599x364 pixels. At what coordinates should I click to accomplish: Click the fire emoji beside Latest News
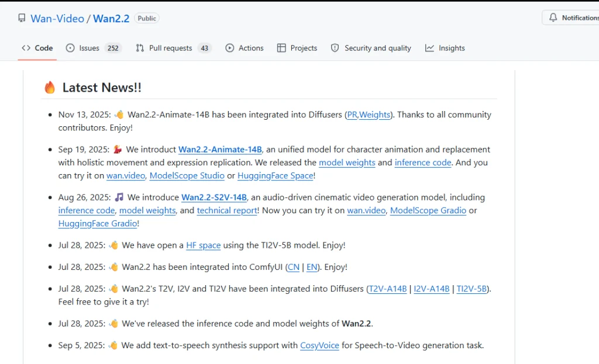50,88
